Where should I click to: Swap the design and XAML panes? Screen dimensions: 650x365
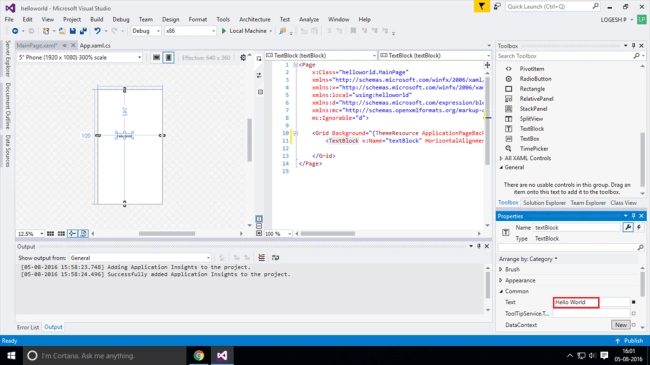[x=259, y=75]
